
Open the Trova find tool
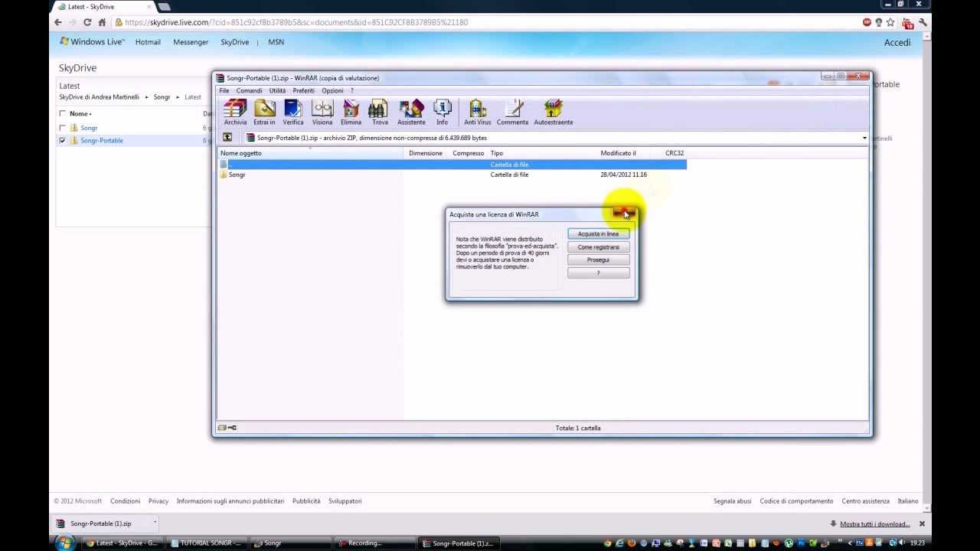[x=380, y=112]
